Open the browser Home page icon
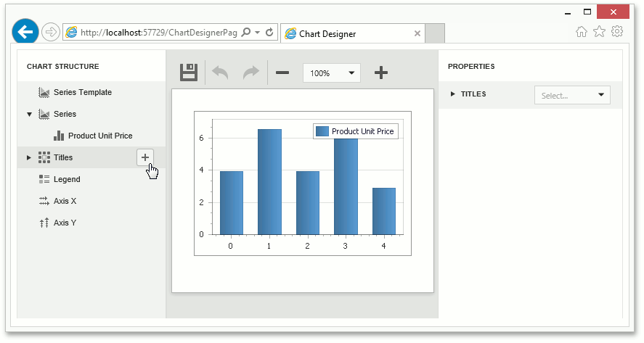Image resolution: width=644 pixels, height=343 pixels. pyautogui.click(x=581, y=32)
